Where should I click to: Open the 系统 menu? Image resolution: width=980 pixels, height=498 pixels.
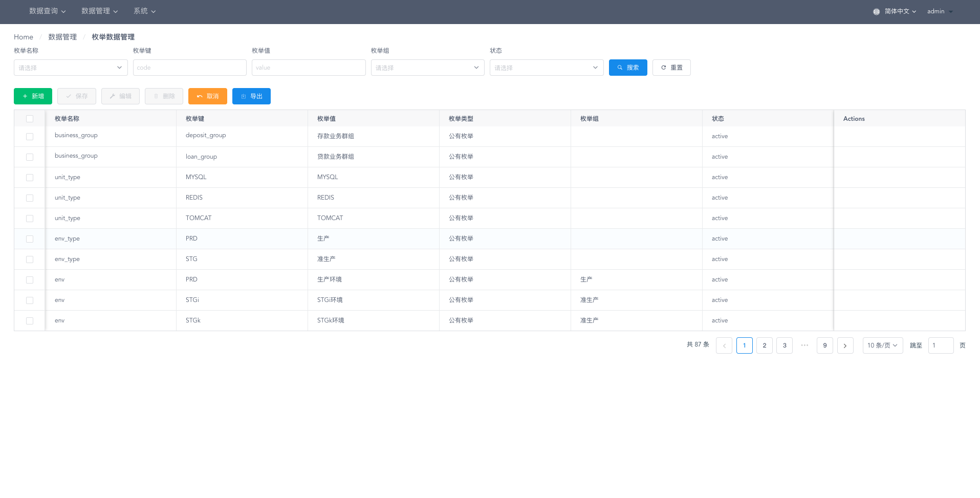144,11
